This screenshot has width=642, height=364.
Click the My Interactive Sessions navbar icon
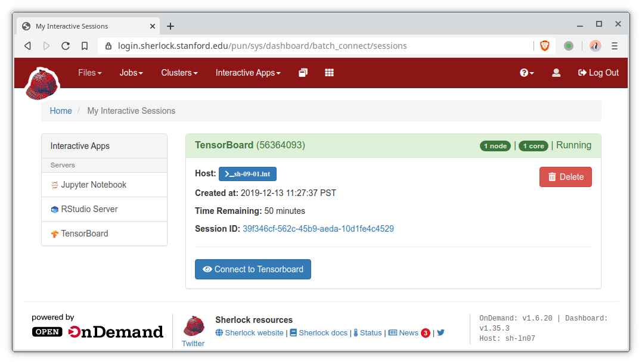[x=303, y=73]
